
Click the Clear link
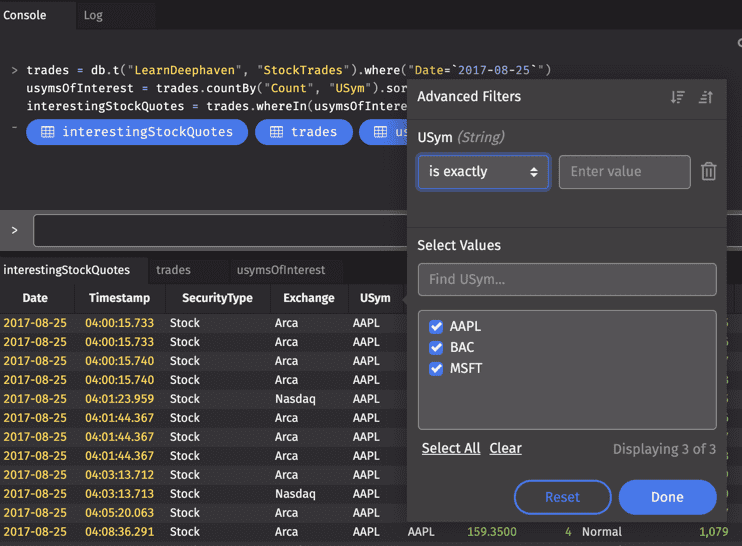click(x=505, y=449)
